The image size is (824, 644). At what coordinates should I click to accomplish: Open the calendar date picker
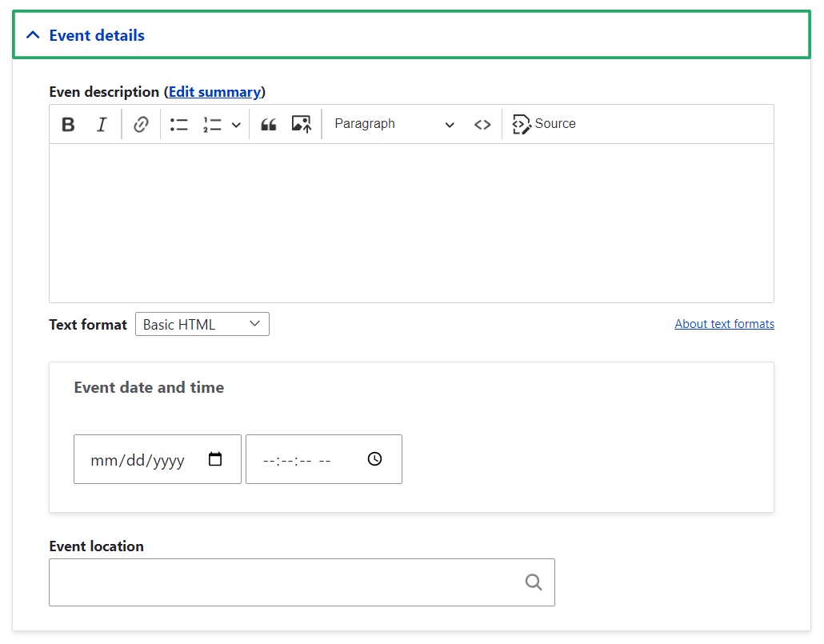tap(214, 459)
